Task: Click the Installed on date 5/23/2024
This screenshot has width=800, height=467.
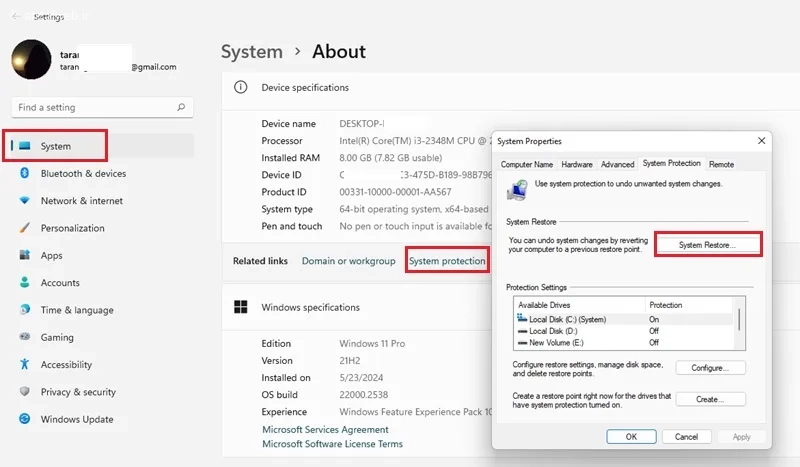Action: 361,378
